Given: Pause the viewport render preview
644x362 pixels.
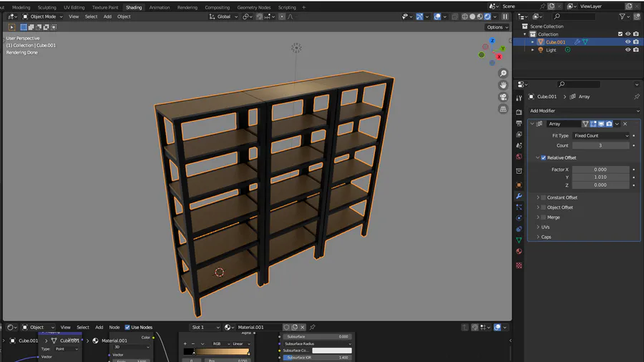Looking at the screenshot, I should [505, 17].
